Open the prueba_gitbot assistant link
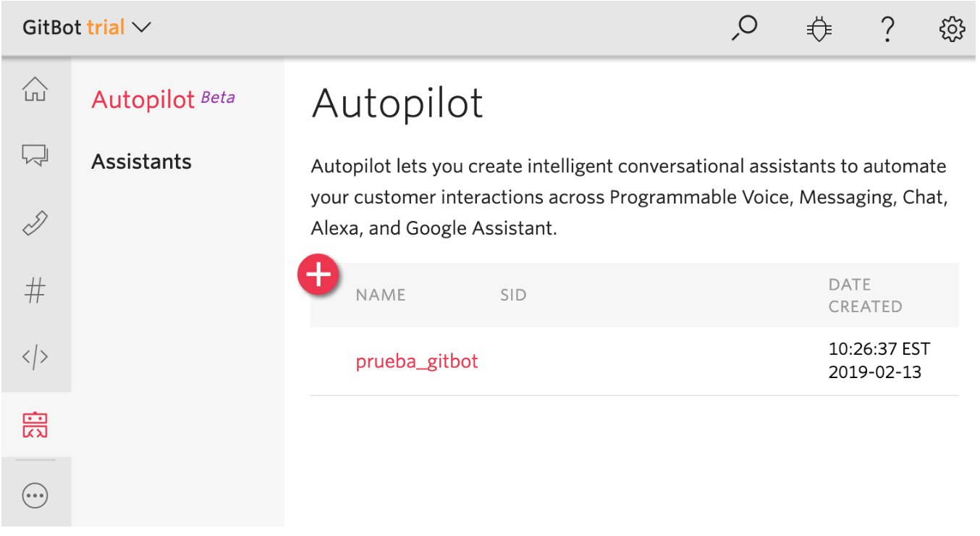The height and width of the screenshot is (536, 980). point(417,361)
